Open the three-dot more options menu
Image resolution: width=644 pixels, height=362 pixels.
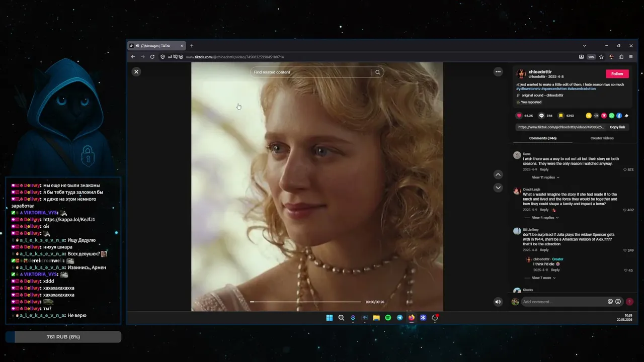498,72
